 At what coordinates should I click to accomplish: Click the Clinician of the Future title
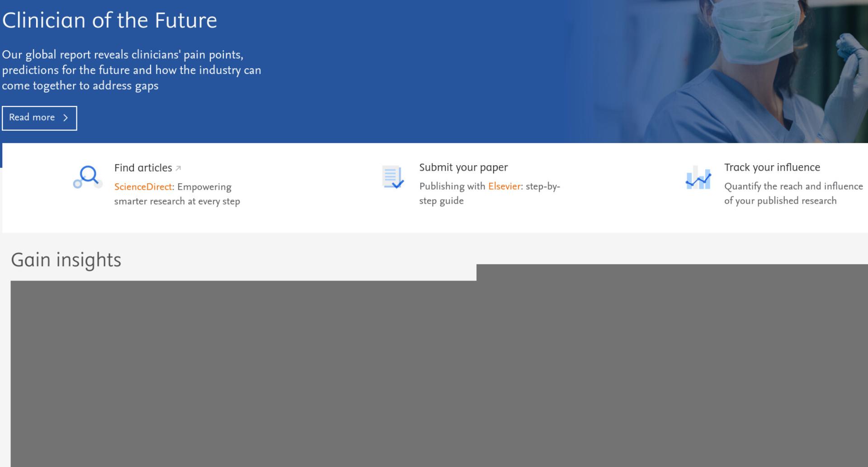point(109,20)
